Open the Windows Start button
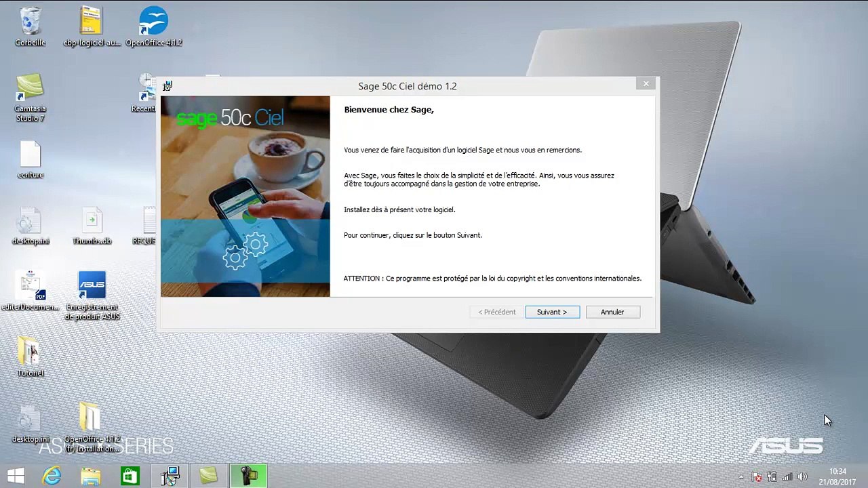 coord(15,476)
